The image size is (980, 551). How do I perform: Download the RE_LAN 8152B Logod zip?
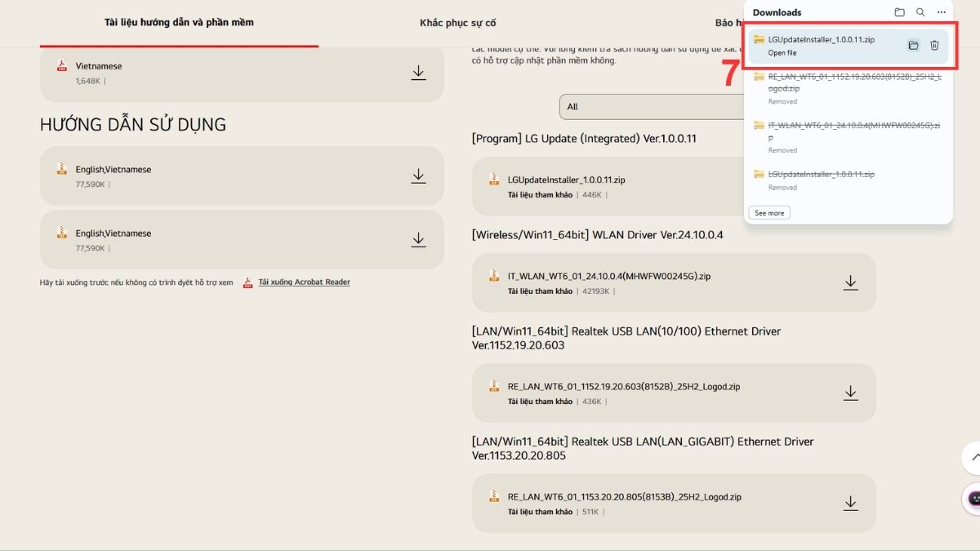point(850,393)
